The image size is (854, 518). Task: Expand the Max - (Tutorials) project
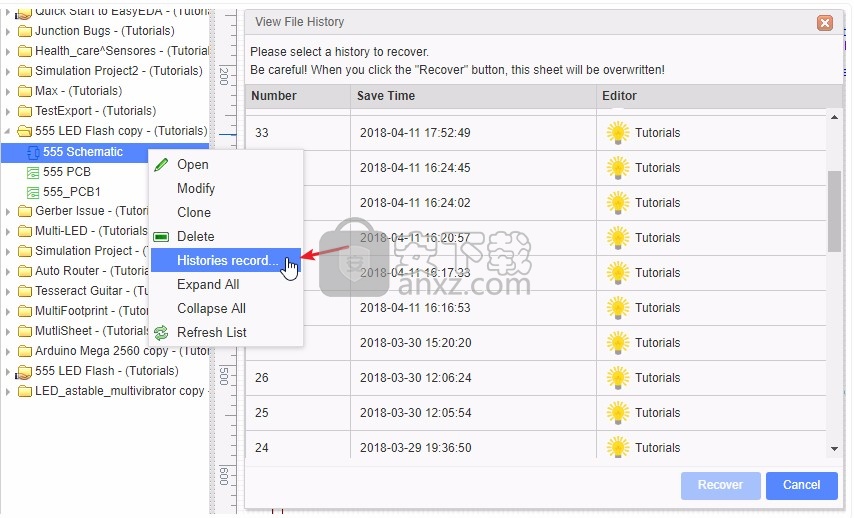[9, 91]
